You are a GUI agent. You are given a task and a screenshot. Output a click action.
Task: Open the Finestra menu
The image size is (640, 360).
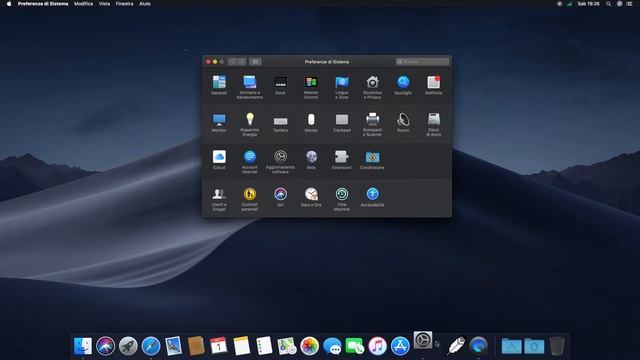pyautogui.click(x=124, y=4)
